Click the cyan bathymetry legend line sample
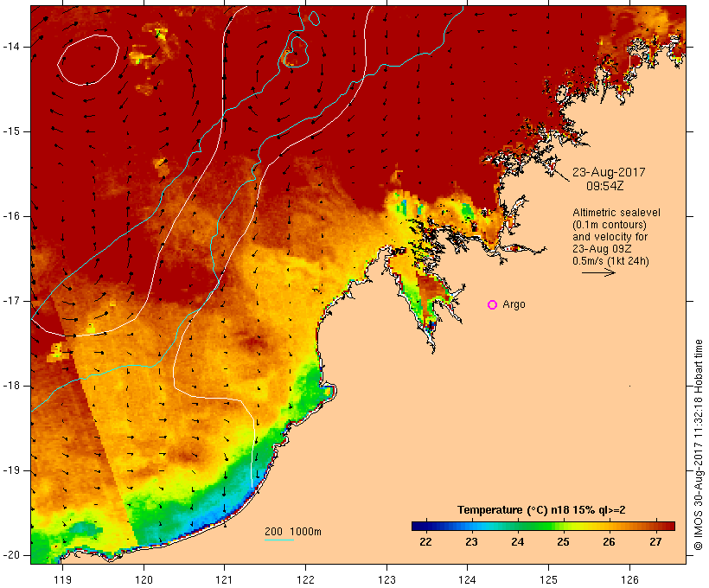 point(279,540)
